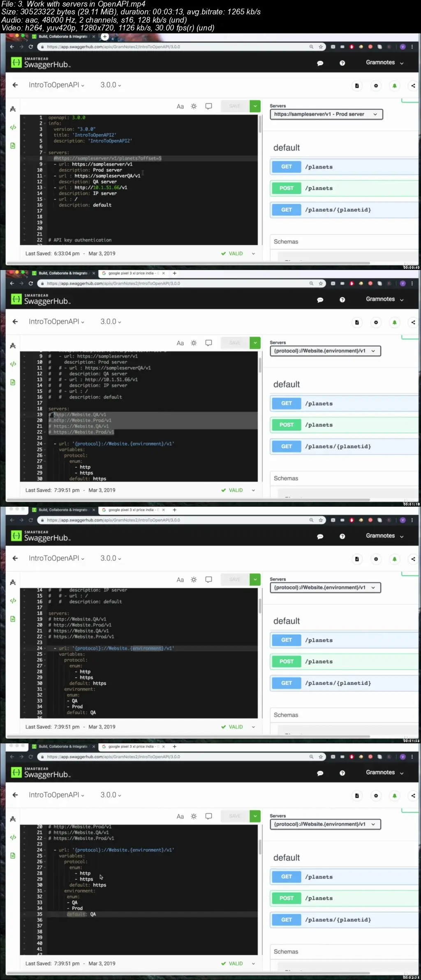The image size is (421, 980).
Task: Expand POST /planets in the 00:01:18 frame
Action: [x=344, y=425]
